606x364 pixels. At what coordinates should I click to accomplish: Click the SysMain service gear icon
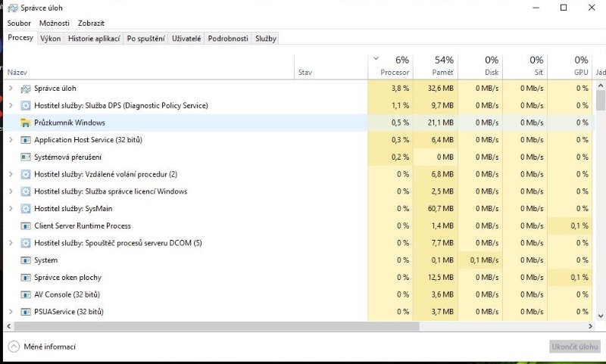pos(26,209)
